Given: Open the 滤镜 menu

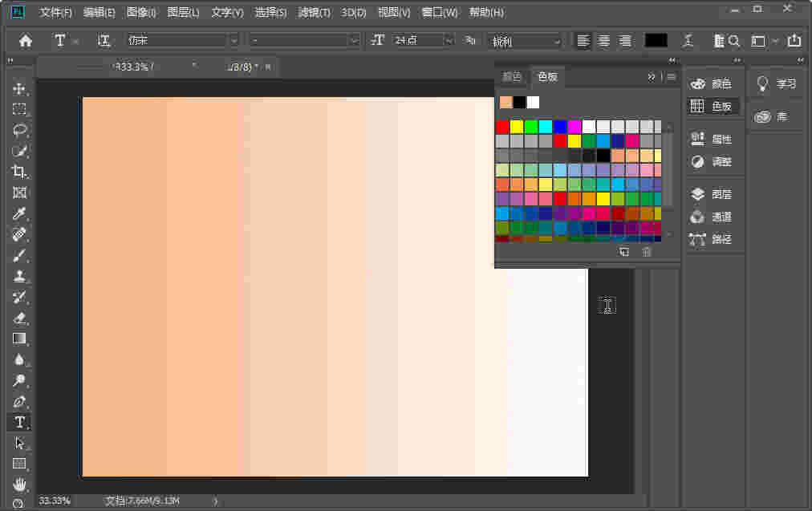Looking at the screenshot, I should [x=315, y=12].
